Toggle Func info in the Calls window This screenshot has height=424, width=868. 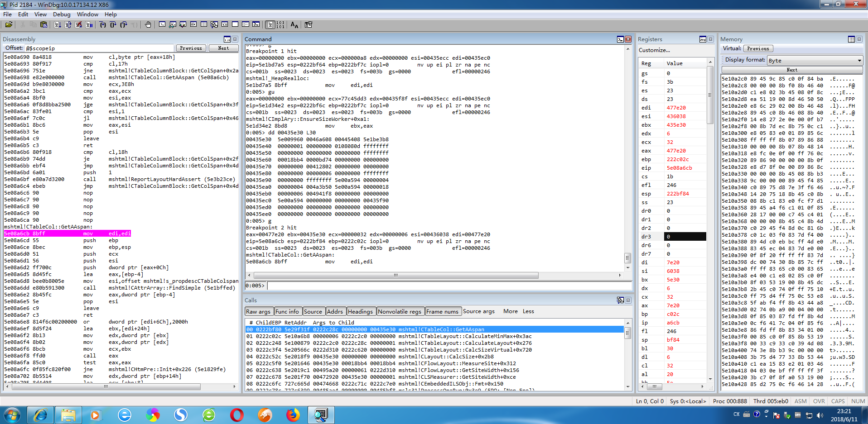287,311
